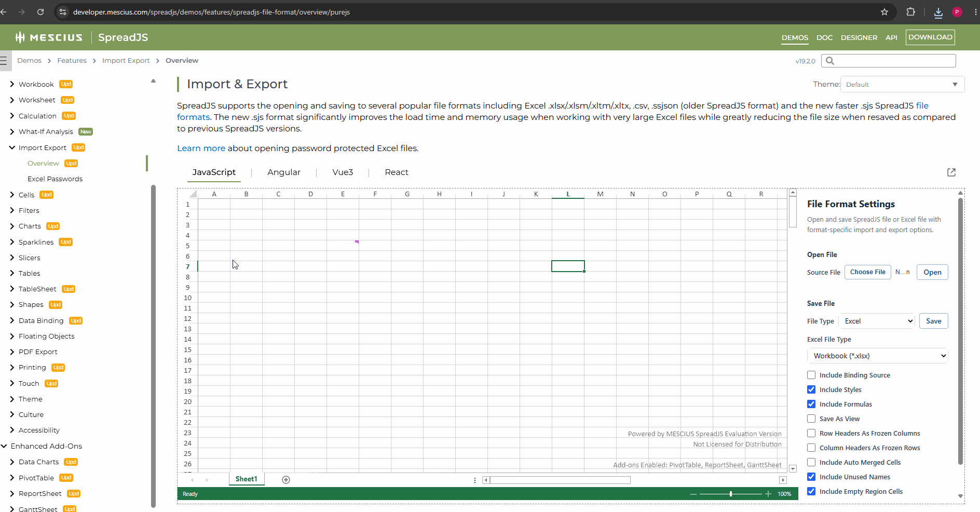Open the browser downloads icon
Image resolution: width=980 pixels, height=512 pixels.
938,12
